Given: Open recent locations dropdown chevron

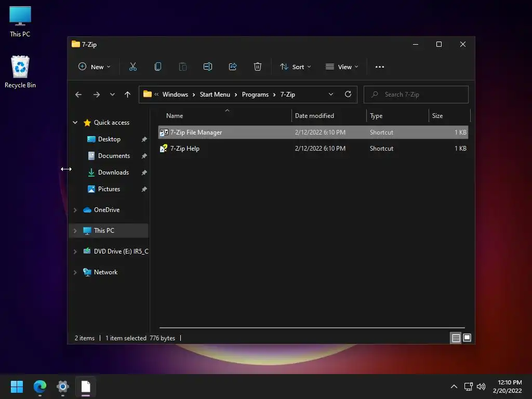Looking at the screenshot, I should [x=112, y=95].
